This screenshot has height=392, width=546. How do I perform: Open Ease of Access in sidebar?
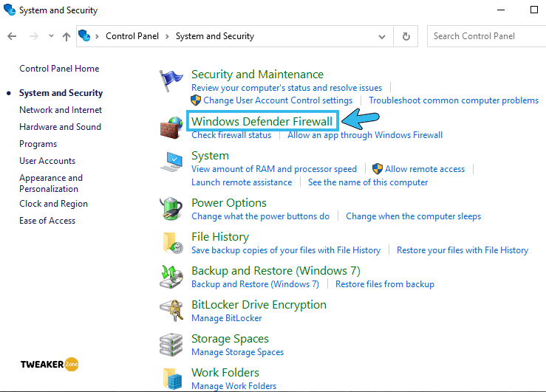coord(47,221)
